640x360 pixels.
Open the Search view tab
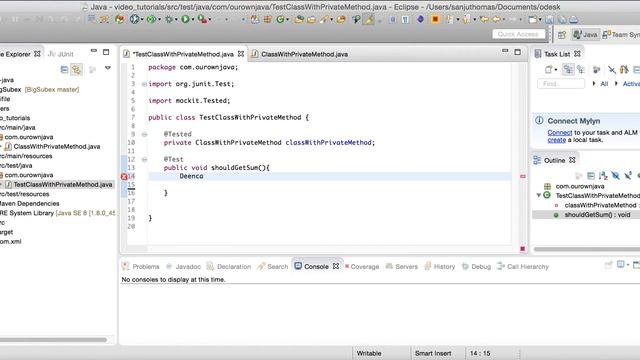point(273,267)
